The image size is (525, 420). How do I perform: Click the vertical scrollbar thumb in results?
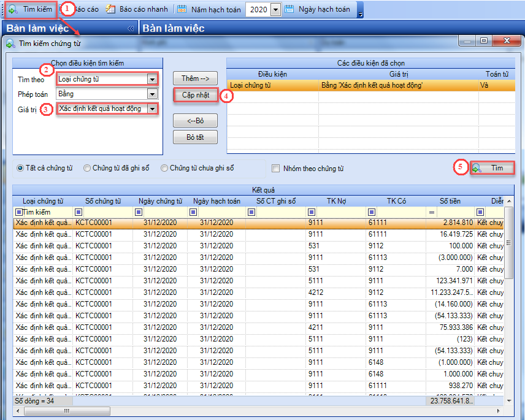pos(509,243)
